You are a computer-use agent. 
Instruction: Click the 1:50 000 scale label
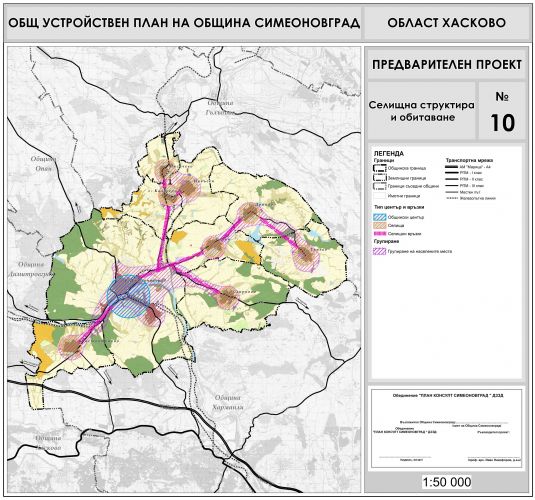(x=447, y=482)
